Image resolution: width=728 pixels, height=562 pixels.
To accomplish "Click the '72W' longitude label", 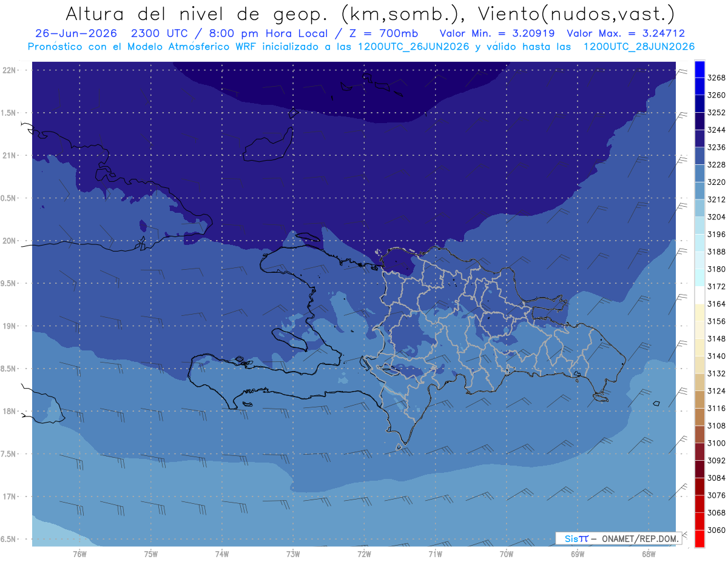I will (x=364, y=554).
